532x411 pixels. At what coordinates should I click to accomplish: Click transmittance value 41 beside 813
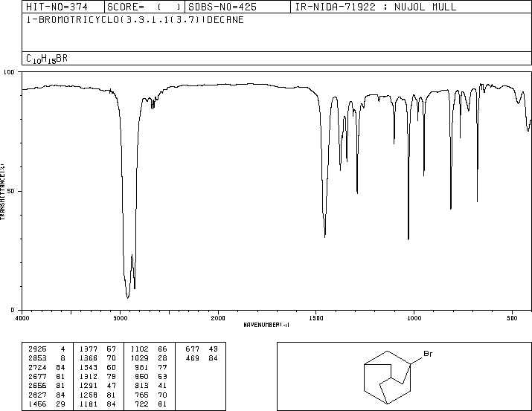[162, 386]
